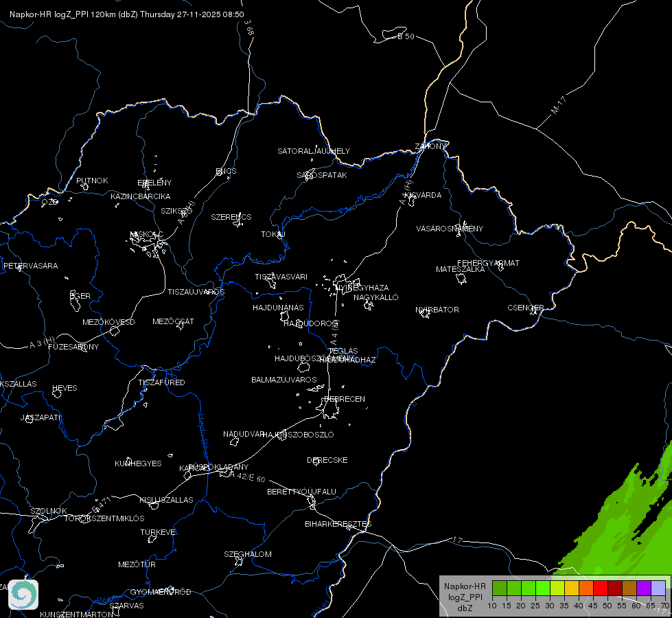This screenshot has height=618, width=672.
Task: Click the PUTNOK label
Action: coord(92,181)
